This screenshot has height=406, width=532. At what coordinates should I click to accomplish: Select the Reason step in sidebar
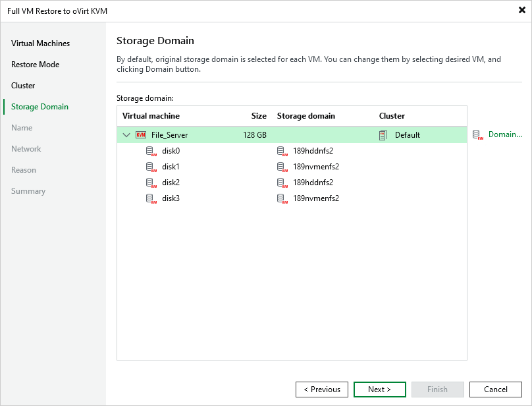coord(24,170)
